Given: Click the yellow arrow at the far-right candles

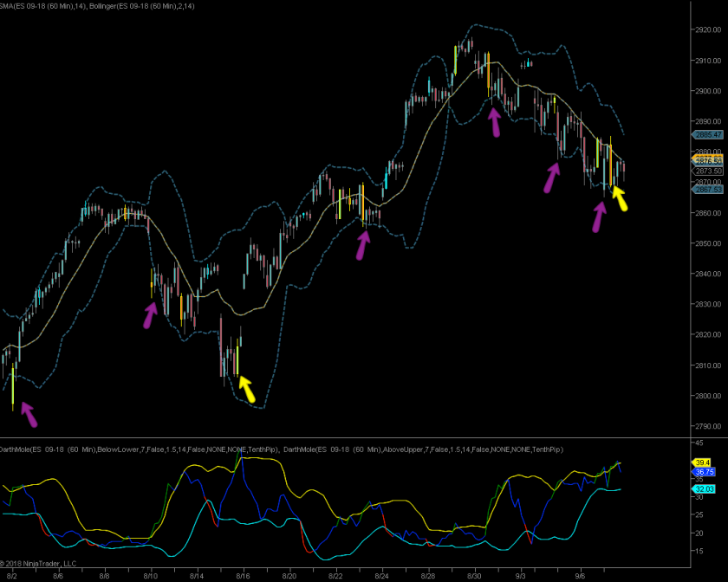Looking at the screenshot, I should (620, 198).
